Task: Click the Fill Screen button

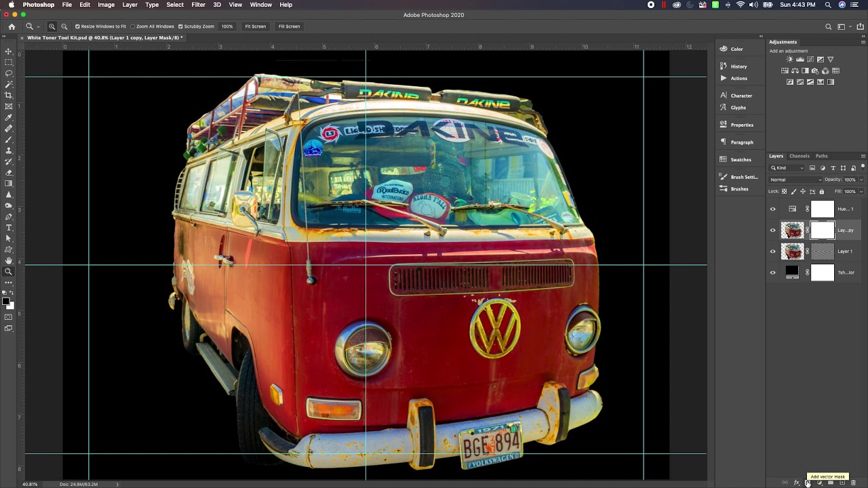Action: 289,26
